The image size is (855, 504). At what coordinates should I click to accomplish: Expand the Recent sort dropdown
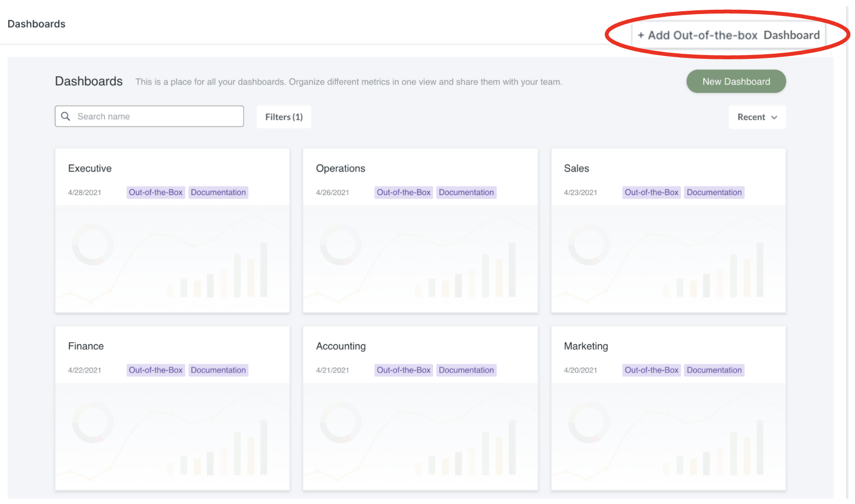pyautogui.click(x=757, y=117)
